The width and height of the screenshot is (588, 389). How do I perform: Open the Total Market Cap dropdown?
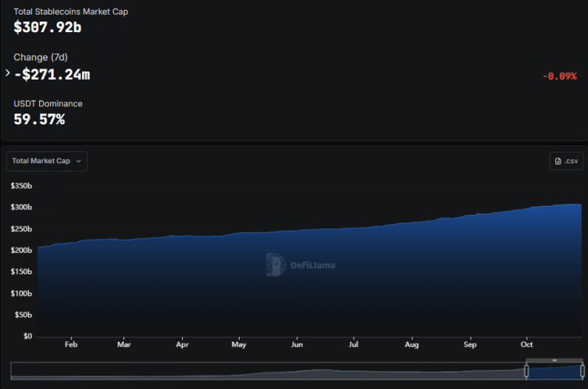pyautogui.click(x=47, y=162)
